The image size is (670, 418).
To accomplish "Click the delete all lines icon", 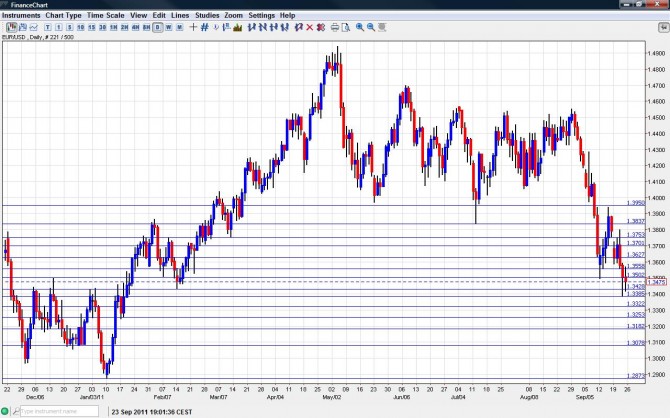I will click(x=321, y=27).
